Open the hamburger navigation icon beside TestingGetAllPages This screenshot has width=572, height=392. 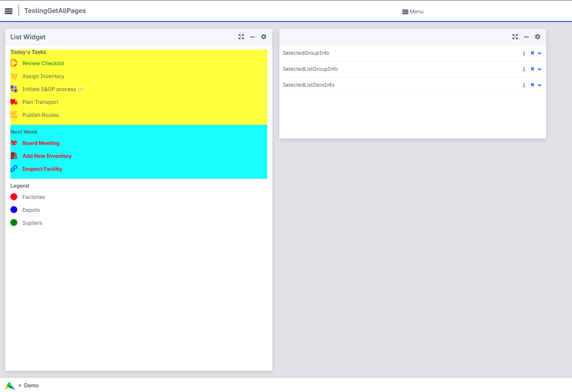coord(9,11)
